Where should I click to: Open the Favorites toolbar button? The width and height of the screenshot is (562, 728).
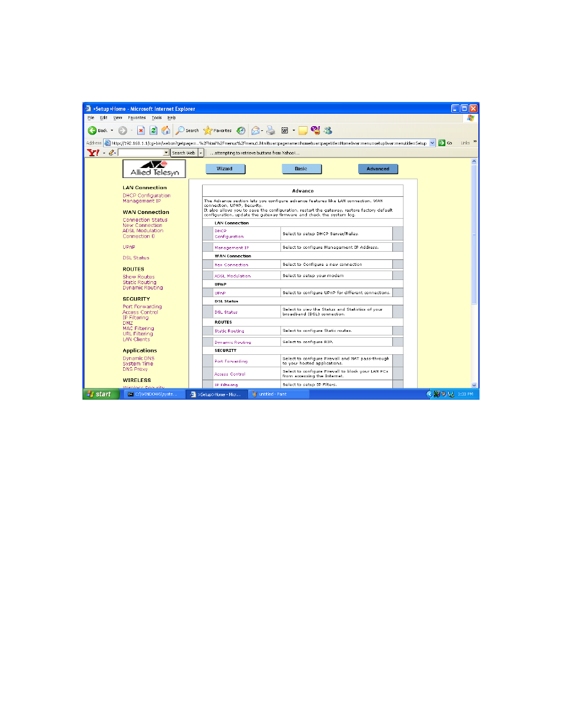pyautogui.click(x=217, y=130)
